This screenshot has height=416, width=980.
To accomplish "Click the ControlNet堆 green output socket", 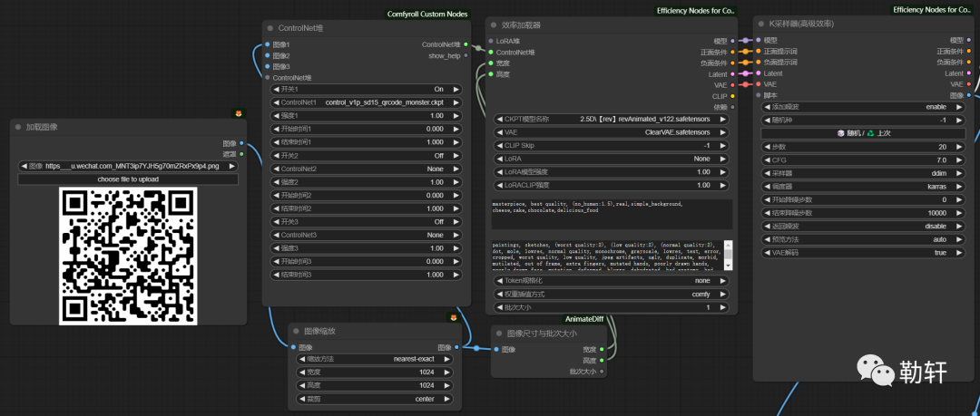I will [465, 44].
